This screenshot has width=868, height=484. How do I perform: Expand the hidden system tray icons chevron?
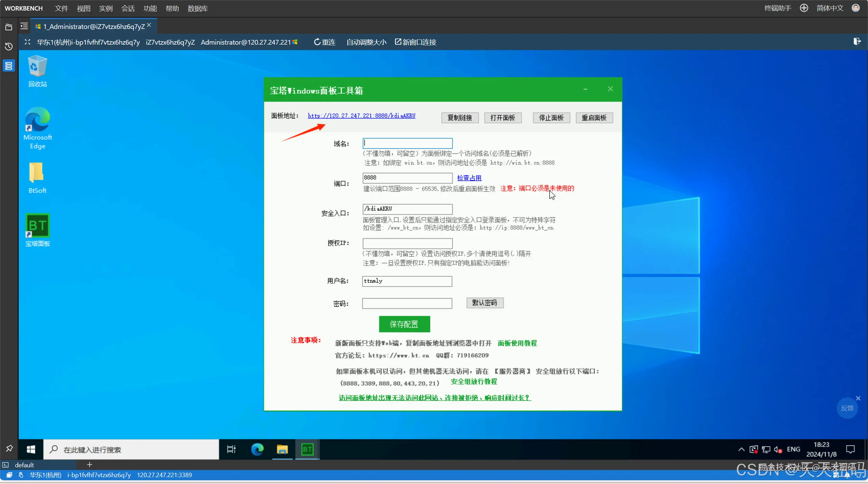741,449
